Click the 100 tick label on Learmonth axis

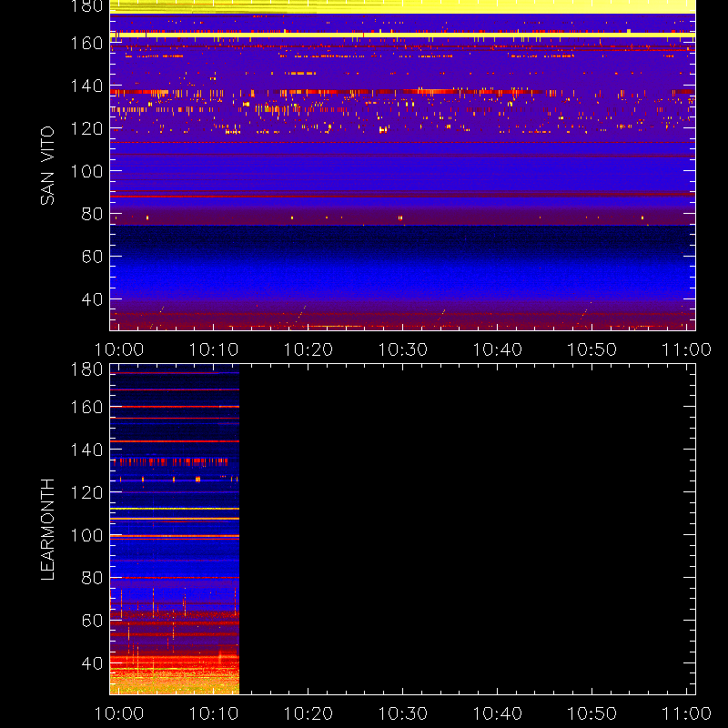tap(86, 535)
